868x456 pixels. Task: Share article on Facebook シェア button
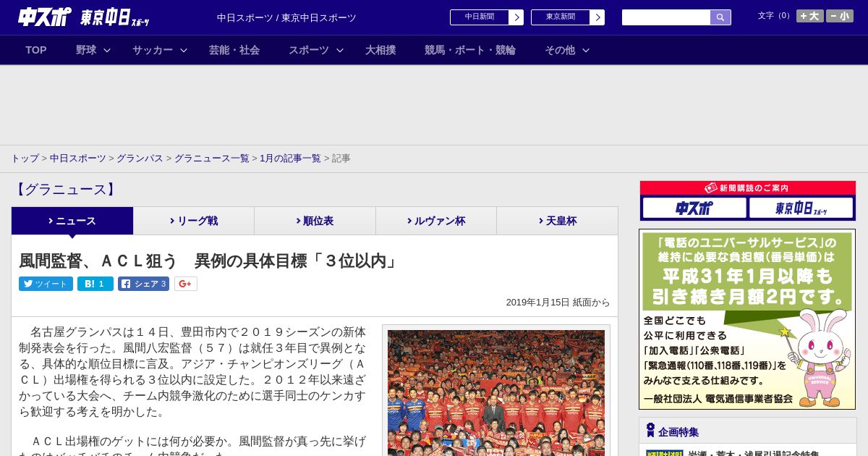[x=143, y=284]
